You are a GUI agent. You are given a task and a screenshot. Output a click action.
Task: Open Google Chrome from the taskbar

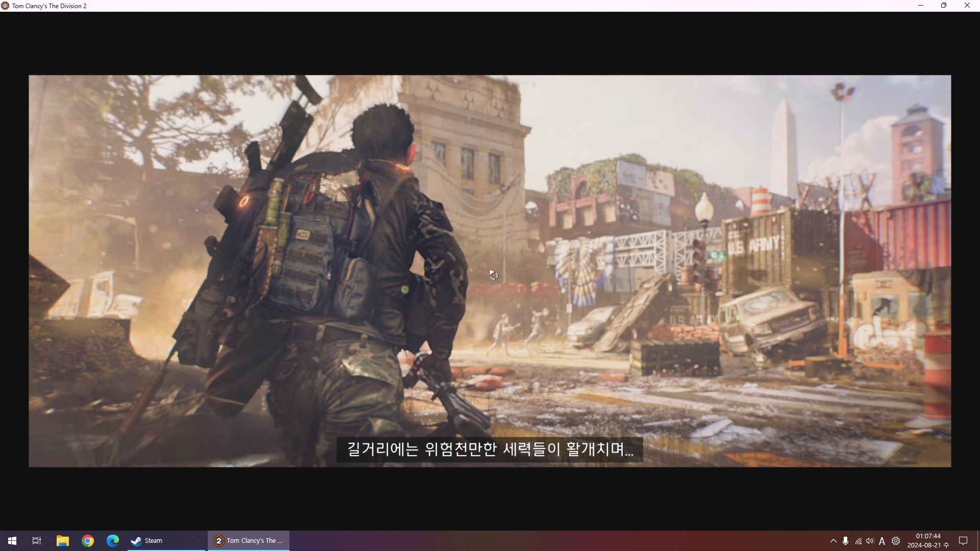point(88,541)
